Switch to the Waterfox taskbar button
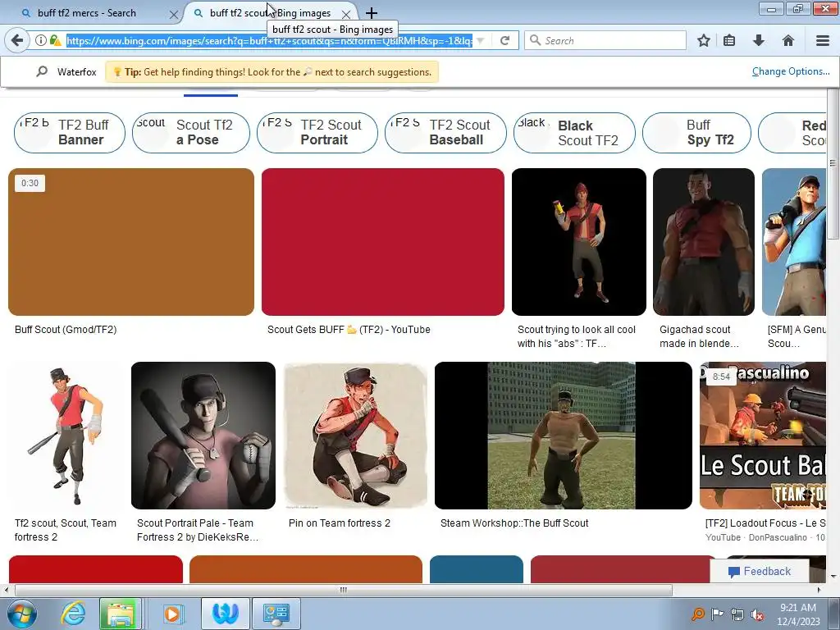 pos(225,614)
